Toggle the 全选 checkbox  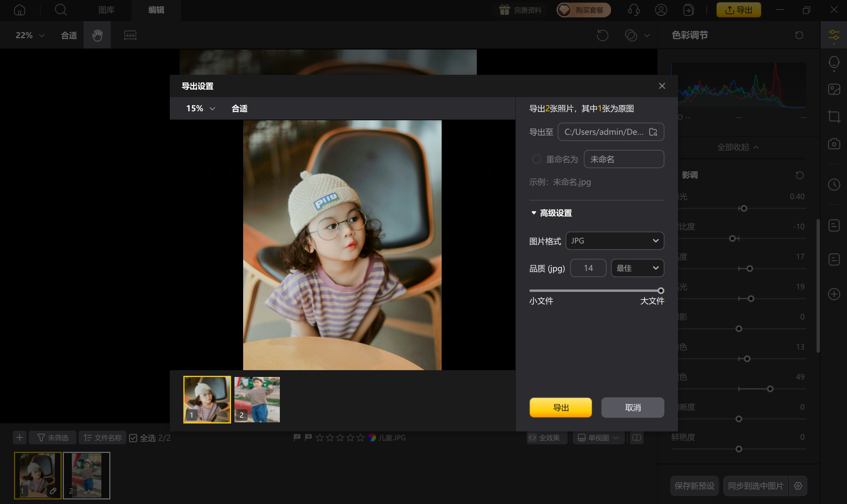pyautogui.click(x=133, y=438)
